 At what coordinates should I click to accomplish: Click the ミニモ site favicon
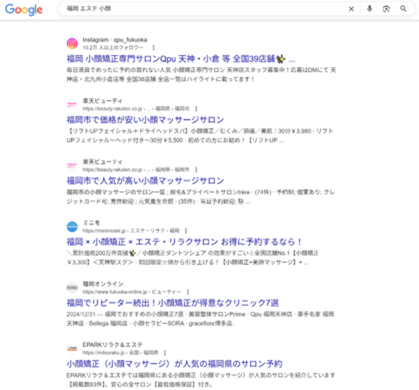[x=72, y=226]
